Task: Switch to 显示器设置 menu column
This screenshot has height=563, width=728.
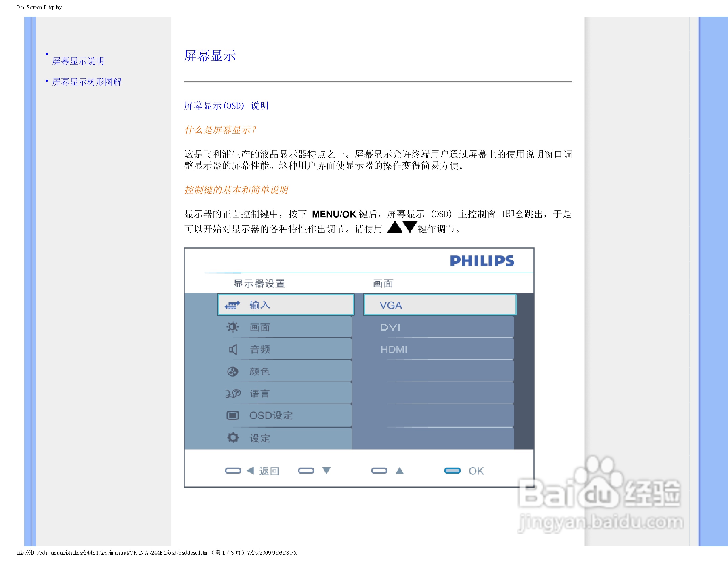Action: pos(260,283)
